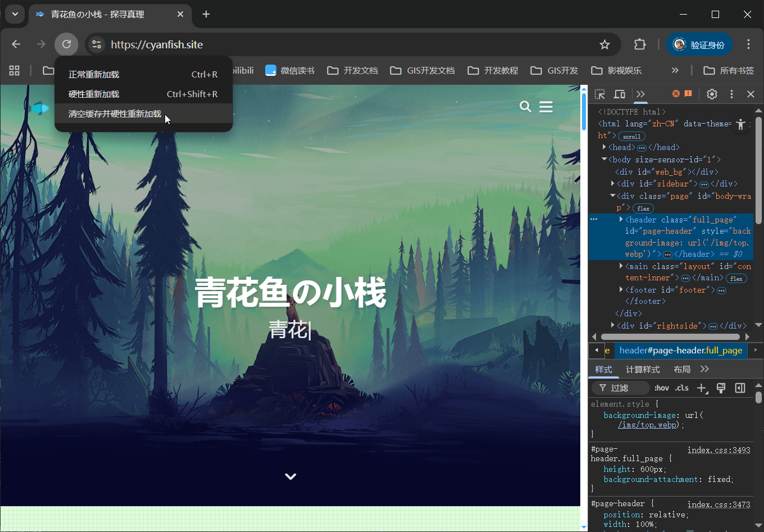Select the div id="web_bg" node
764x532 pixels.
coord(667,172)
